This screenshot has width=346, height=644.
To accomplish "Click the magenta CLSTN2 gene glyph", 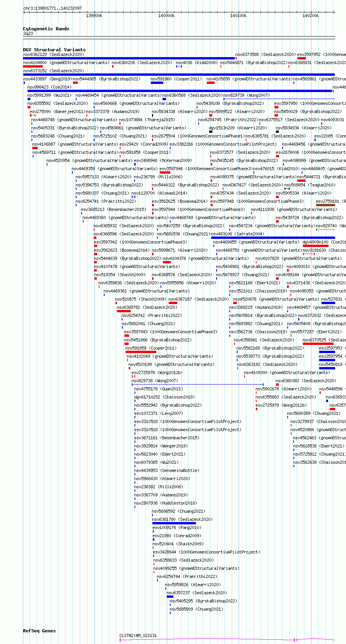I will pyautogui.click(x=227, y=639).
